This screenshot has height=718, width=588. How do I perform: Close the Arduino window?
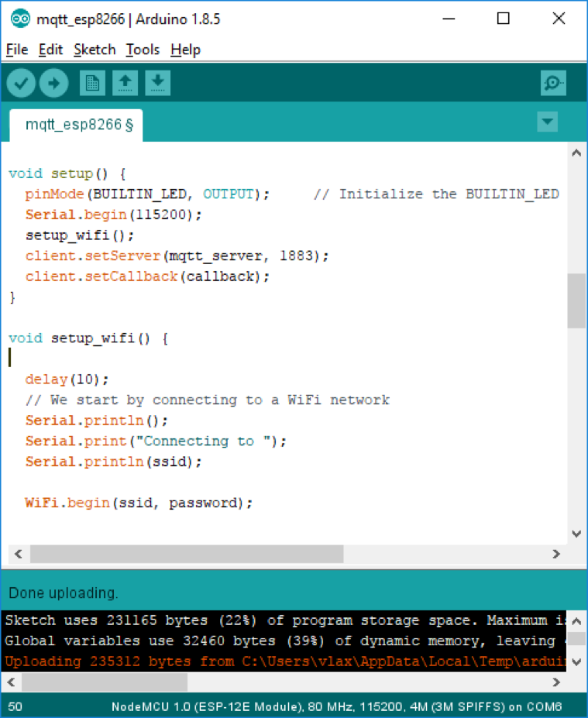559,19
